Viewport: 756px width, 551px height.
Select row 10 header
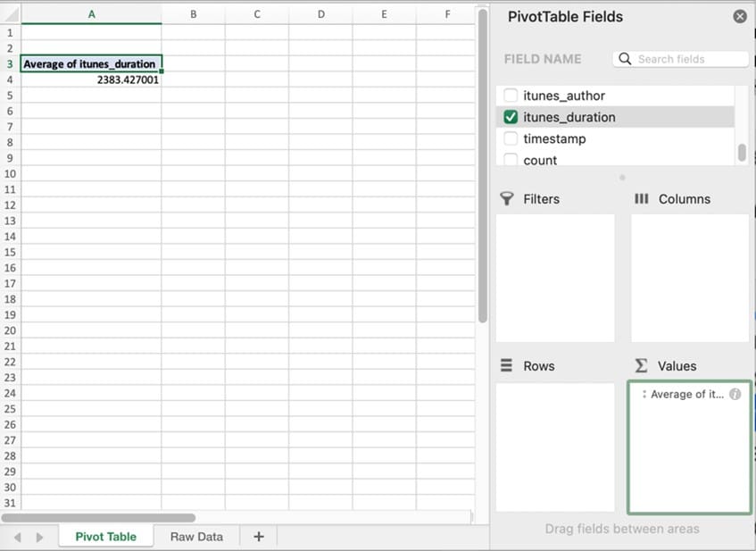pyautogui.click(x=10, y=174)
